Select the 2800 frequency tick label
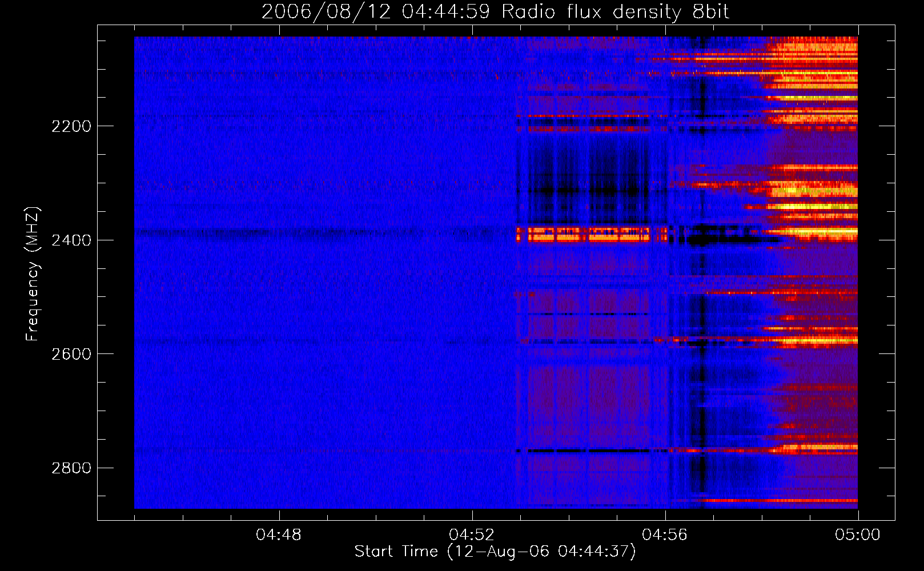 tap(71, 468)
